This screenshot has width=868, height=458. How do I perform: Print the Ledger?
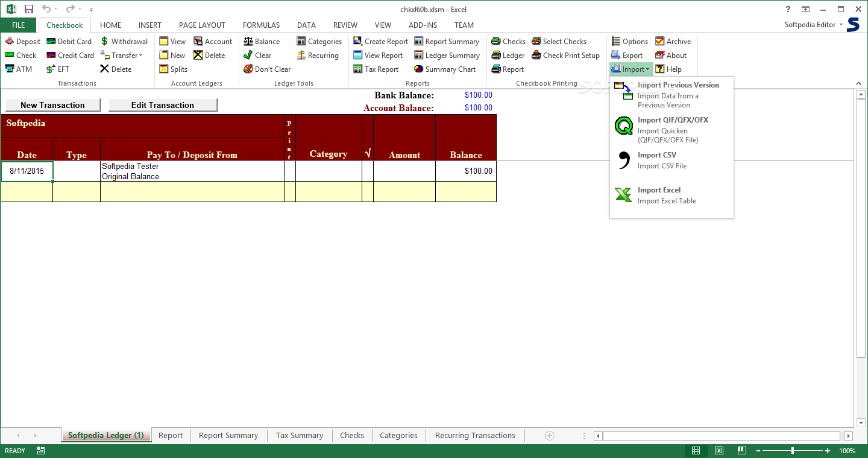(x=508, y=56)
